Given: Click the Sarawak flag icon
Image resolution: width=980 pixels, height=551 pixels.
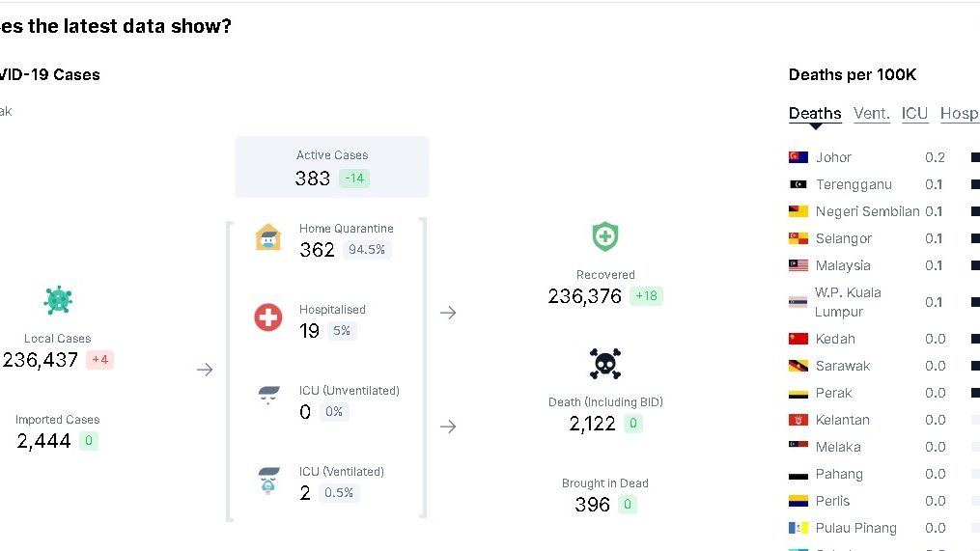Looking at the screenshot, I should click(798, 366).
